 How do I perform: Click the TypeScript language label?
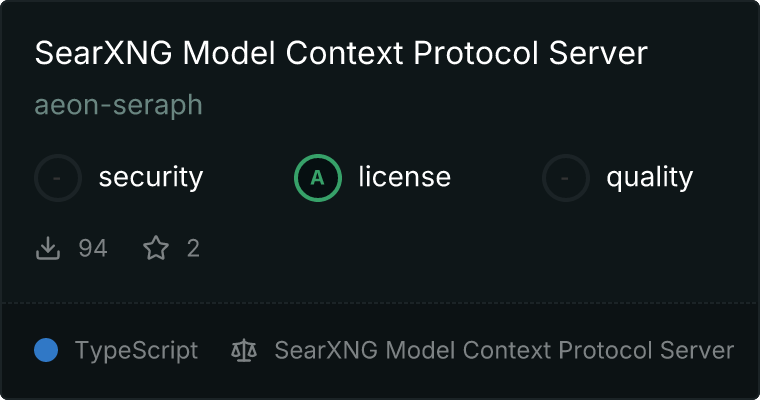coord(136,351)
